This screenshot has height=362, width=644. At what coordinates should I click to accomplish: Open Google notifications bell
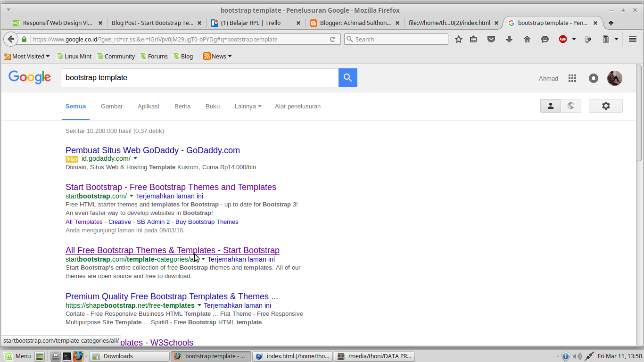(x=594, y=79)
